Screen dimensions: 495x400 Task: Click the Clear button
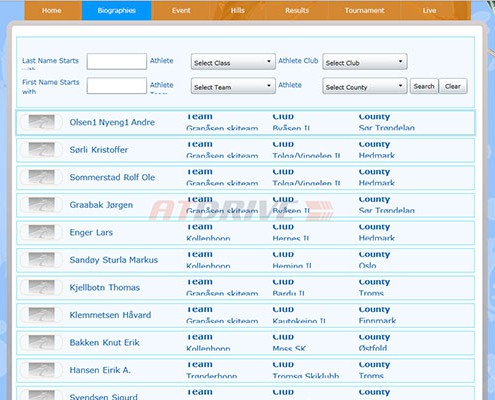(x=453, y=86)
